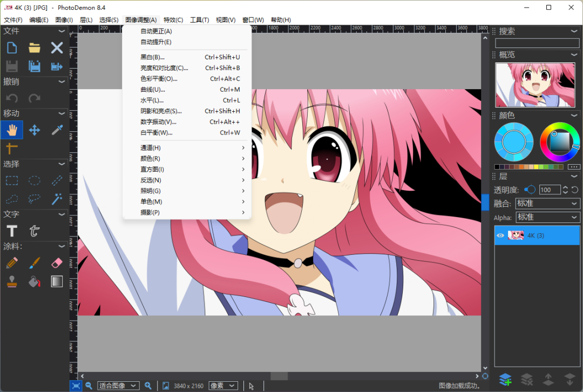
Task: Select the Hand pan tool
Action: pos(11,130)
